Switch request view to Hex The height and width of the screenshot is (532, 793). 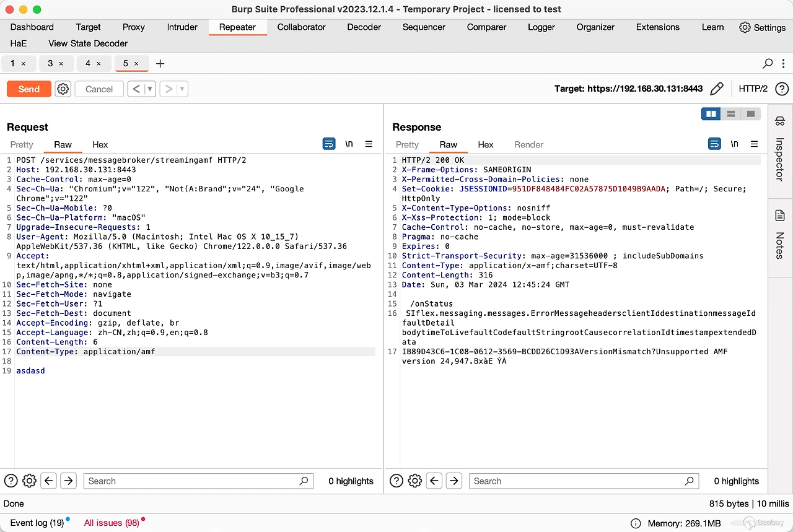click(100, 144)
